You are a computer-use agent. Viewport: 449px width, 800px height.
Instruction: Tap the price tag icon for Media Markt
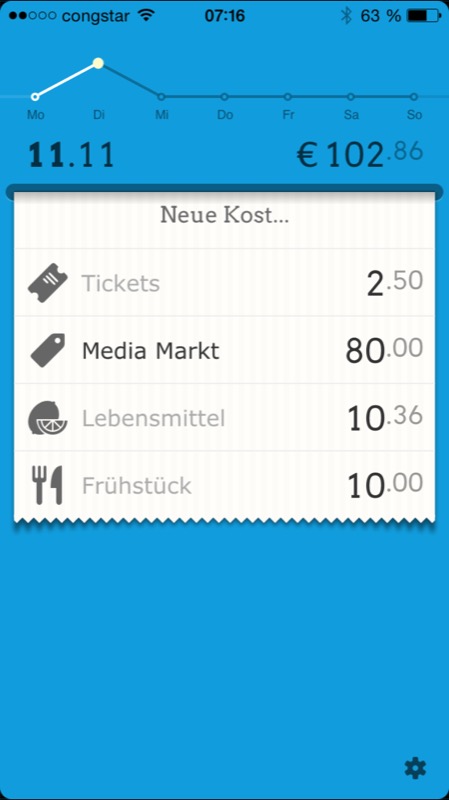(x=48, y=350)
